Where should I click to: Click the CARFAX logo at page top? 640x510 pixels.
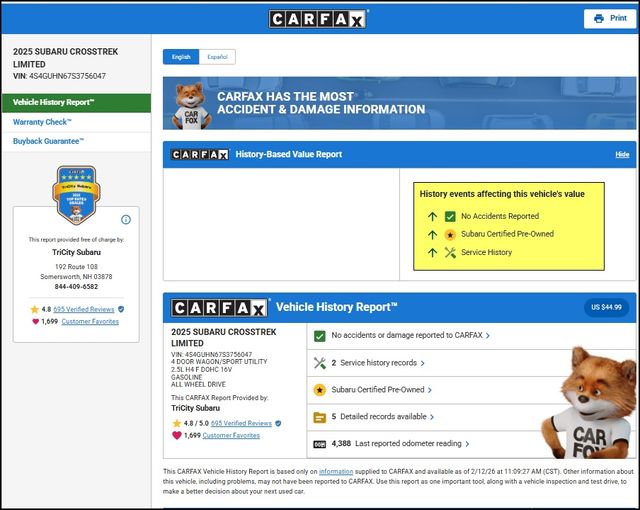(319, 19)
